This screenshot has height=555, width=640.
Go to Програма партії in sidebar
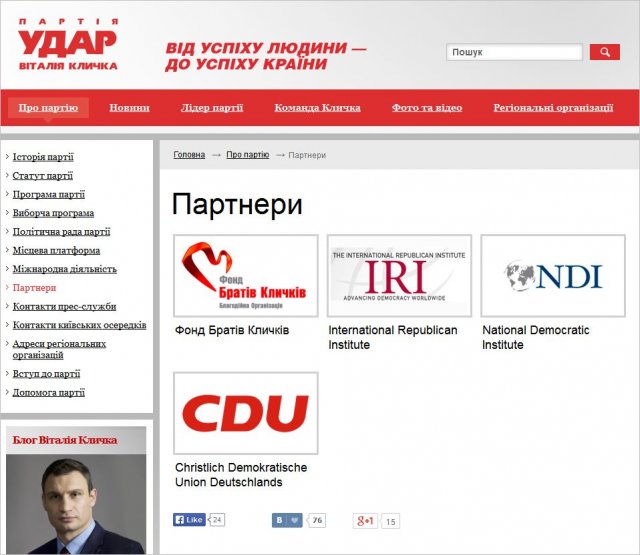[x=48, y=195]
